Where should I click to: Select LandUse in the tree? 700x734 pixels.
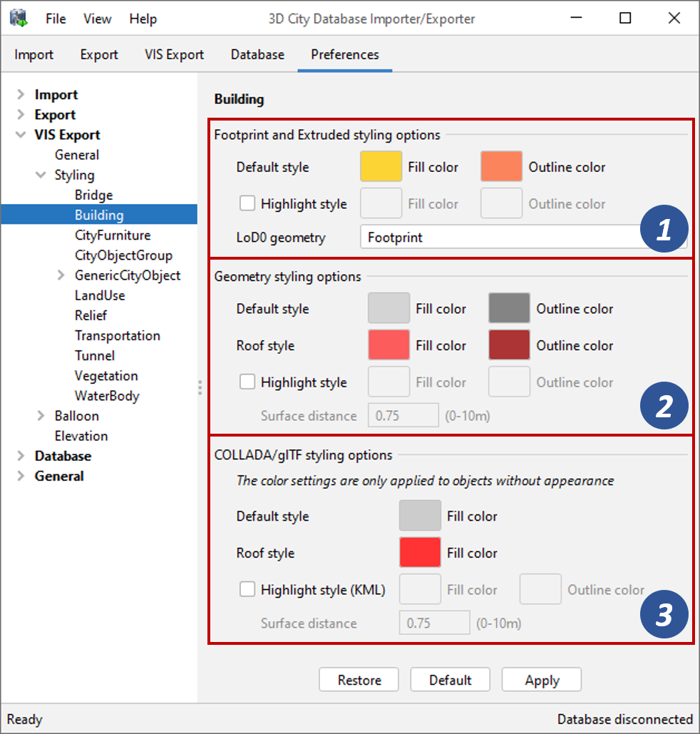pos(100,295)
